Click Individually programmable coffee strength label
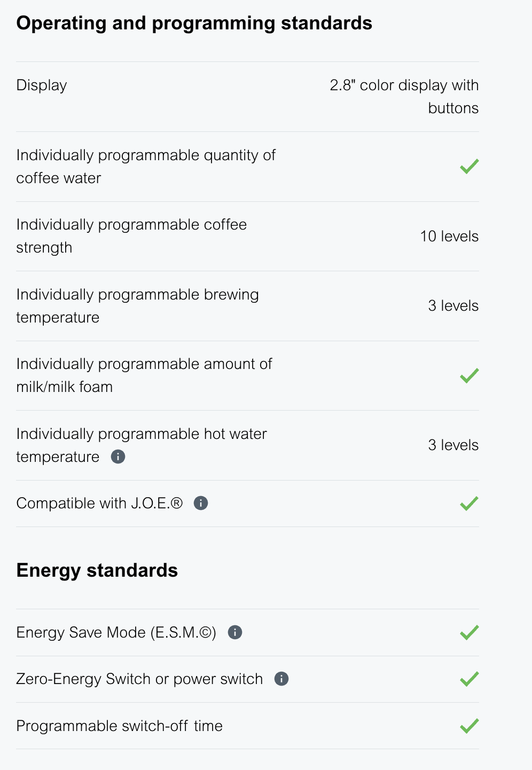This screenshot has height=770, width=532. pos(131,236)
